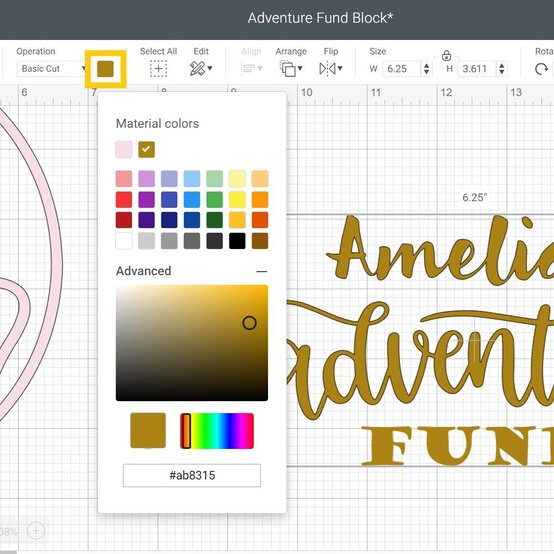Image resolution: width=554 pixels, height=554 pixels.
Task: Click the rainbow hue slider bar
Action: tap(217, 431)
